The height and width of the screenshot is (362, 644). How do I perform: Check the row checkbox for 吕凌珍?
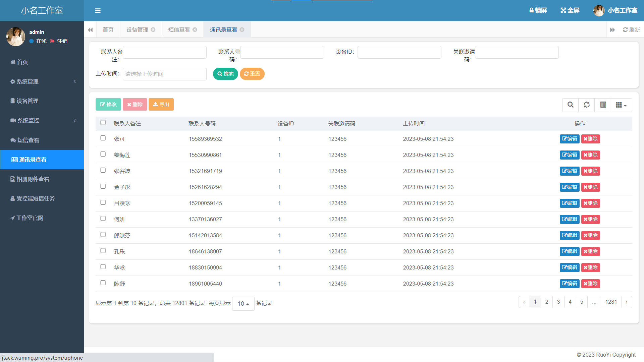coord(103,202)
